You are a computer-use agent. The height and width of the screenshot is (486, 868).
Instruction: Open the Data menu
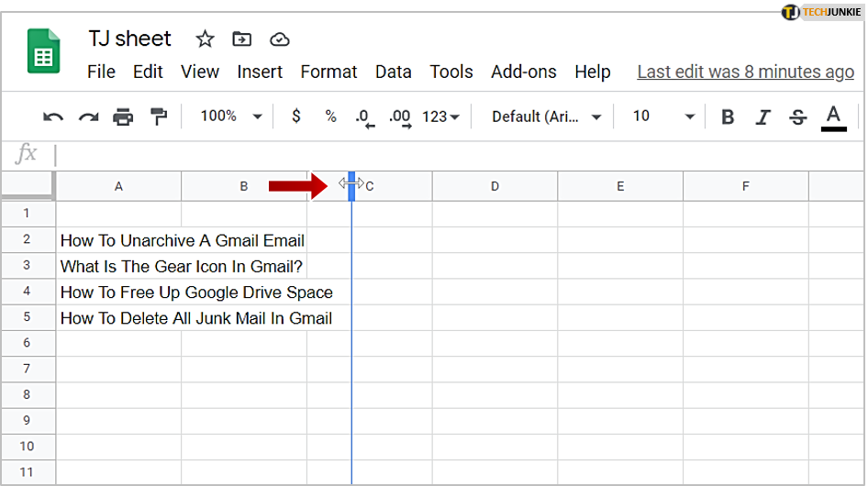393,72
